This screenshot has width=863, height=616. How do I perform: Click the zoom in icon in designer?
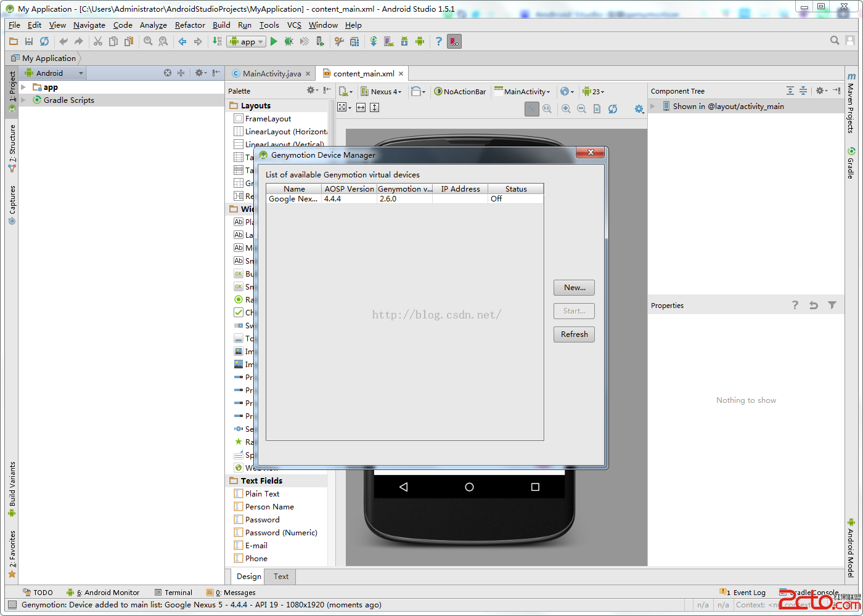[x=566, y=108]
